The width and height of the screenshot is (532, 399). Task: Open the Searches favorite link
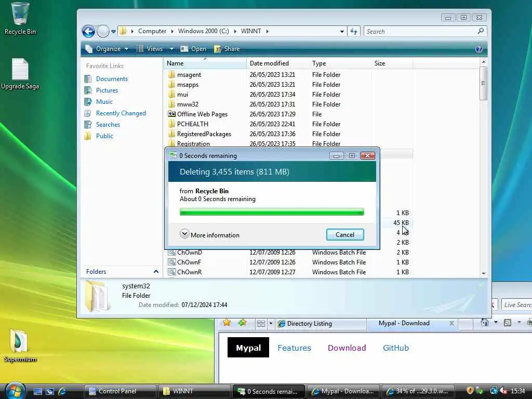108,125
